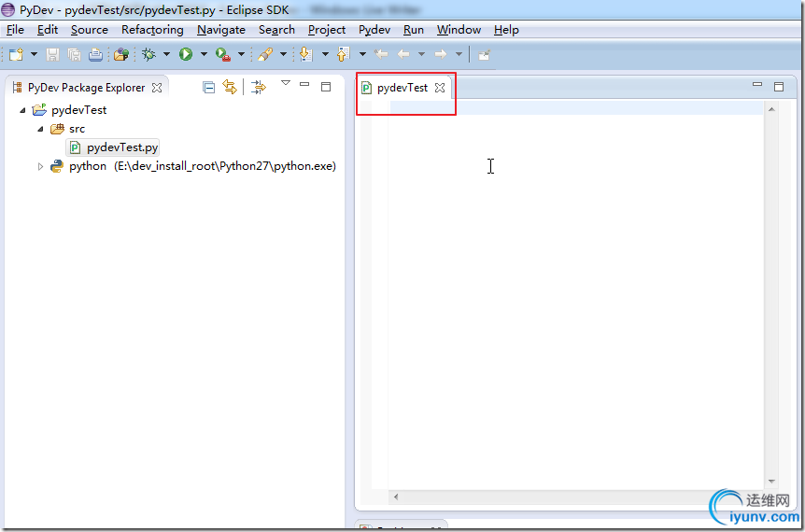Toggle Link with Editor in Package Explorer

(230, 87)
